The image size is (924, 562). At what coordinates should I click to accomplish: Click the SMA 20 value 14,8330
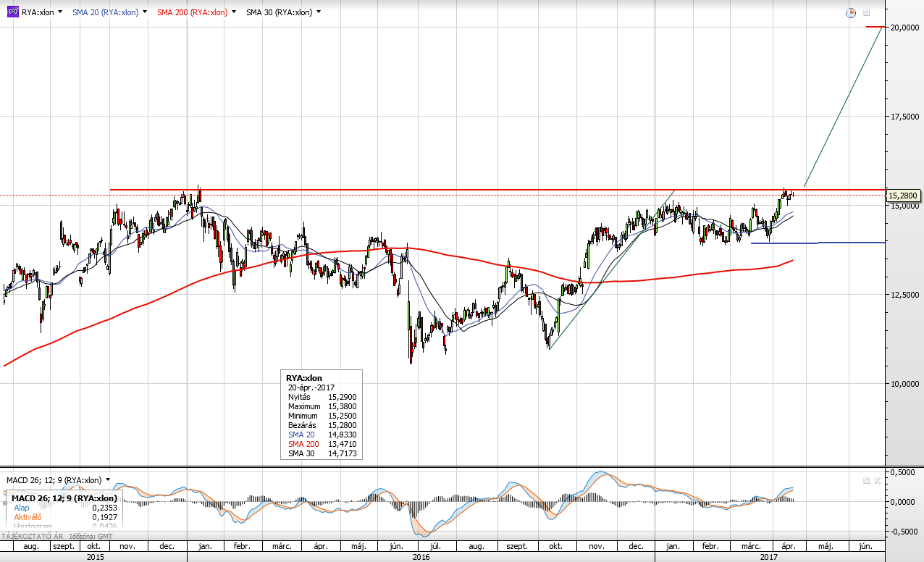point(343,435)
